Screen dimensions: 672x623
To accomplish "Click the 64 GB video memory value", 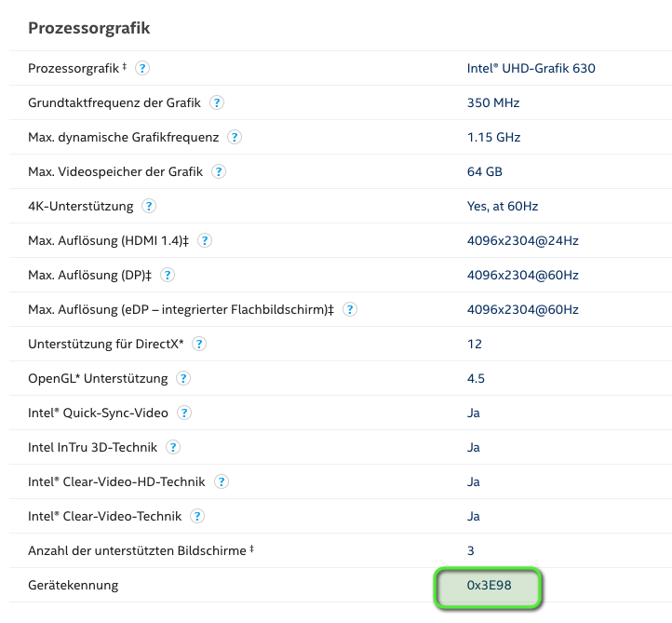I will coord(485,171).
